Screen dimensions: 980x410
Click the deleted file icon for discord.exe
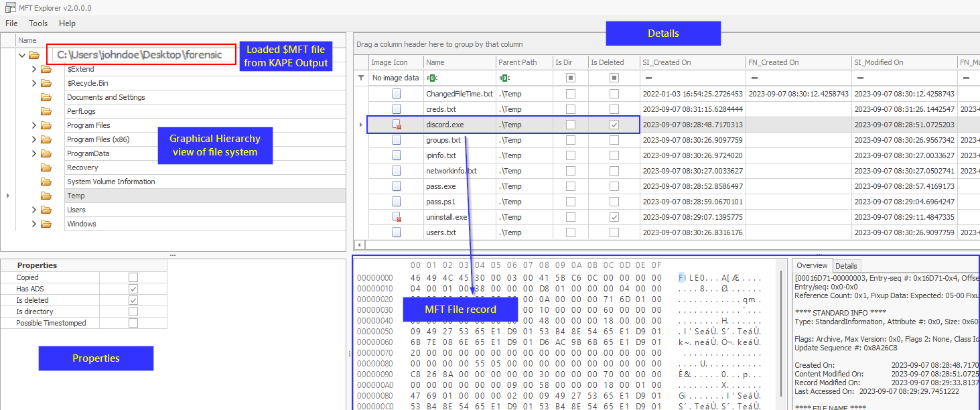point(397,125)
